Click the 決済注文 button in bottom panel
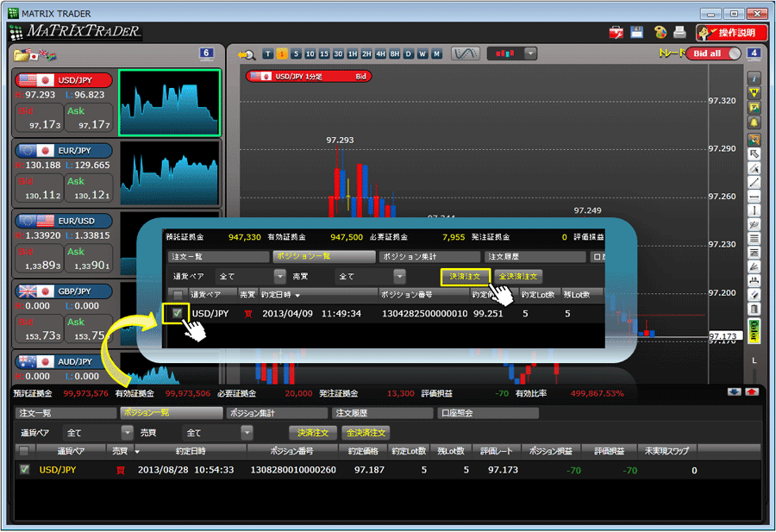This screenshot has width=776, height=532. 313,433
